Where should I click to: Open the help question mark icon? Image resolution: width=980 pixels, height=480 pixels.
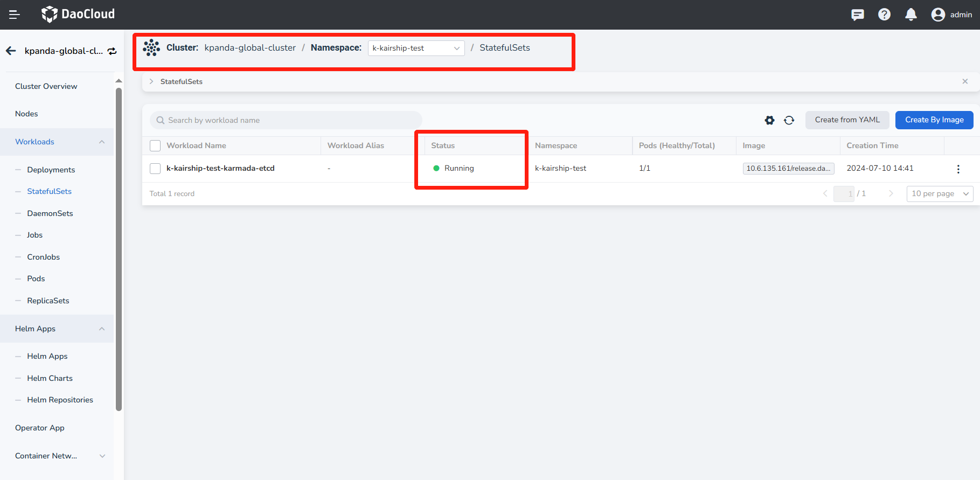884,15
